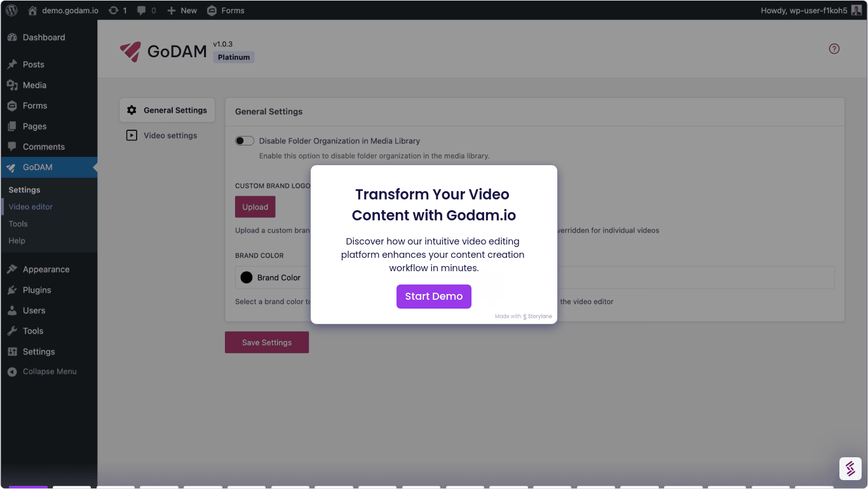Click the General Settings gear icon
This screenshot has height=489, width=868.
pyautogui.click(x=132, y=110)
